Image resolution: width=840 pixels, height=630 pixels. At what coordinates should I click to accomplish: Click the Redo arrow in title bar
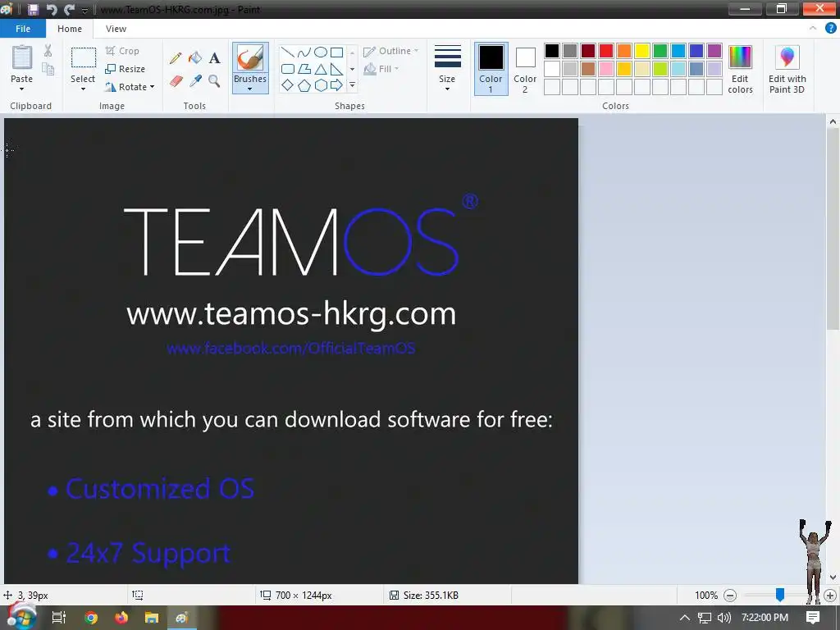[x=69, y=9]
